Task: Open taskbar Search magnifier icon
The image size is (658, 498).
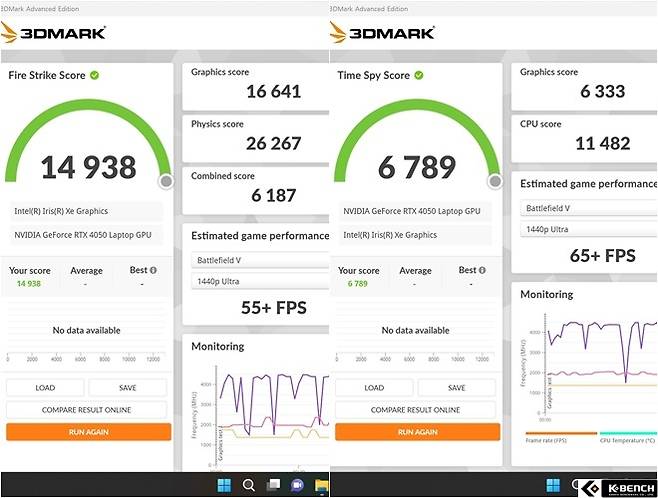Action: click(248, 485)
